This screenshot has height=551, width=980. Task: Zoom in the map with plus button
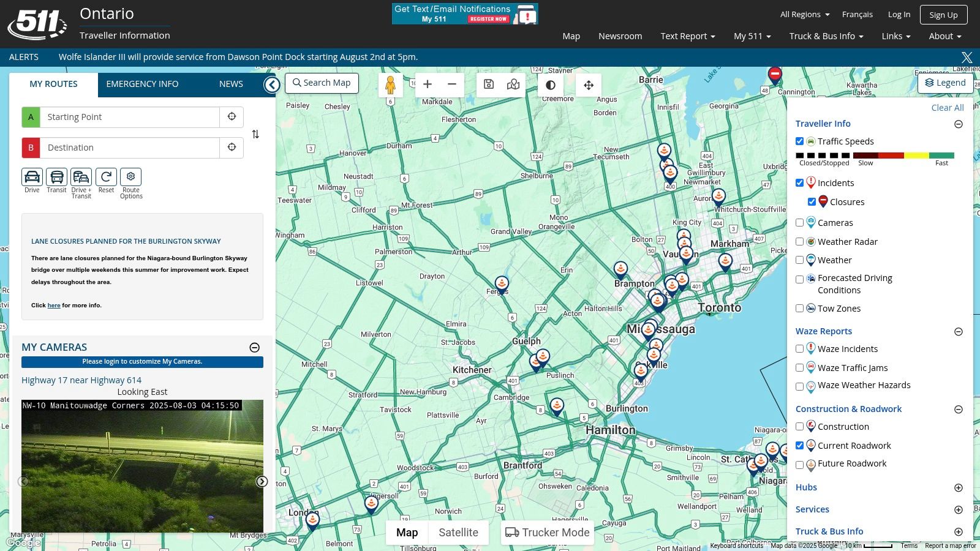pyautogui.click(x=428, y=84)
